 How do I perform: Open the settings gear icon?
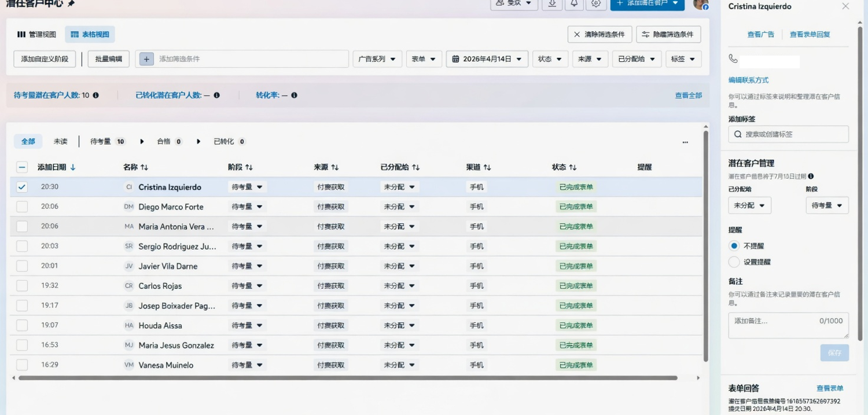(595, 5)
